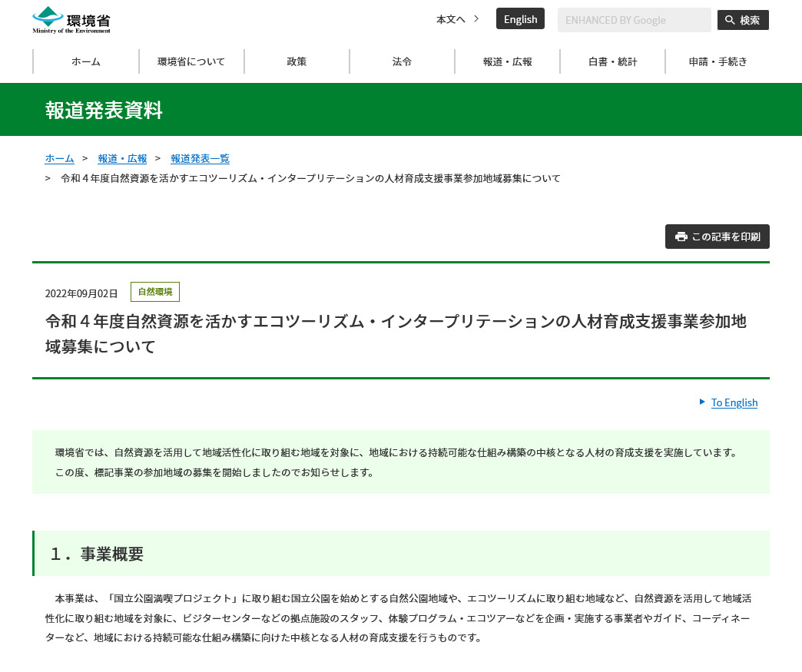
Task: Follow the ホーム breadcrumb link
Action: tap(59, 158)
